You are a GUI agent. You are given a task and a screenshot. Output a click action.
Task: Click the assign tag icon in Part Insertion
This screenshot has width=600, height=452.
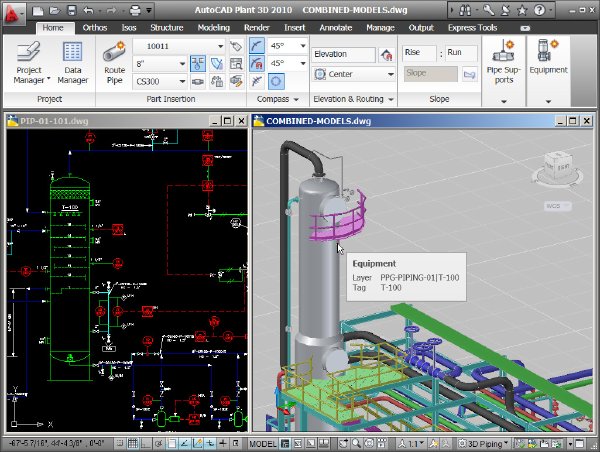click(236, 46)
